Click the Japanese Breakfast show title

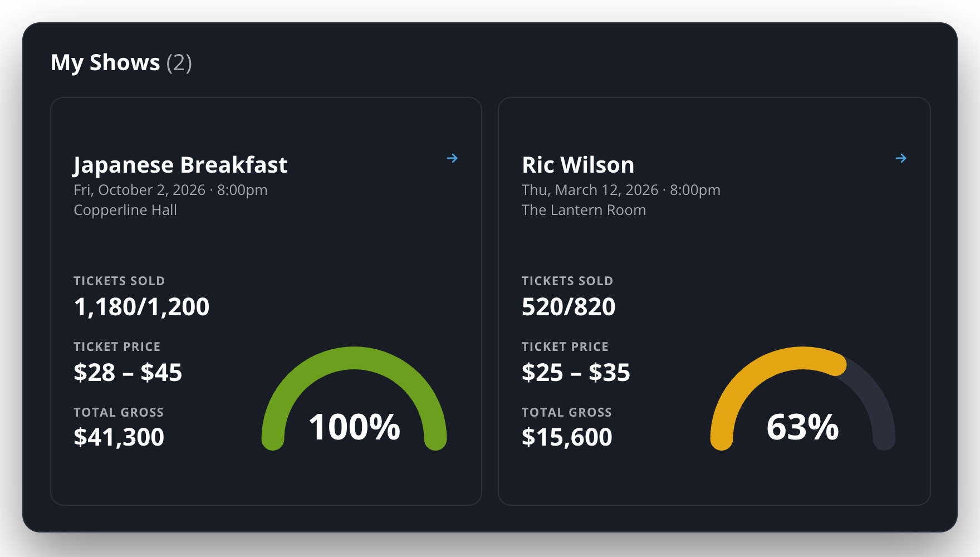pos(180,165)
